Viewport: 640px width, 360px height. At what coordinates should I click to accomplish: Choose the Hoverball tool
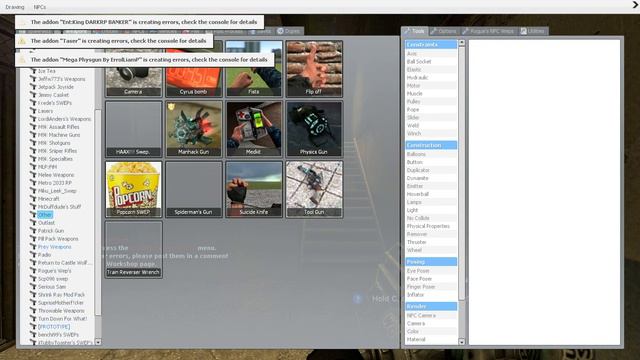[x=418, y=194]
